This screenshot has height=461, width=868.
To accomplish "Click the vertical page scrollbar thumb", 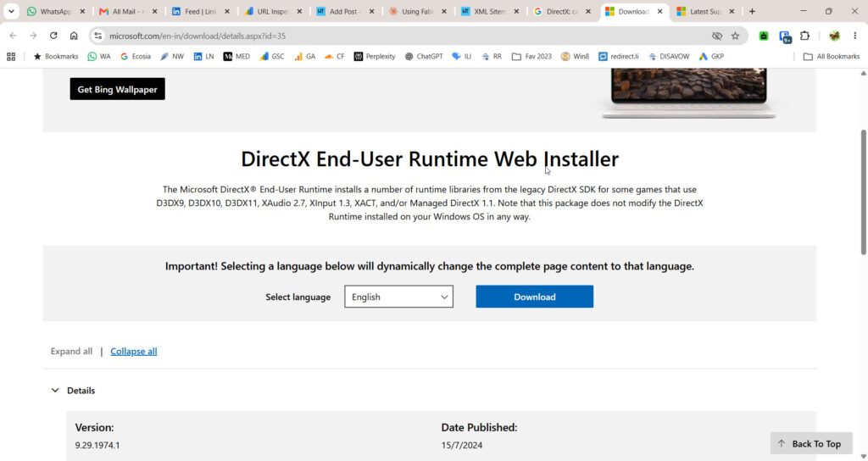I will 864,192.
